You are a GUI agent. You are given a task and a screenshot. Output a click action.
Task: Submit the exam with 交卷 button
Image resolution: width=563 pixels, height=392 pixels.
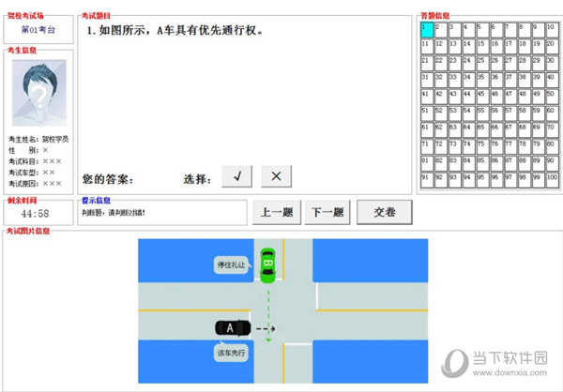(x=385, y=213)
